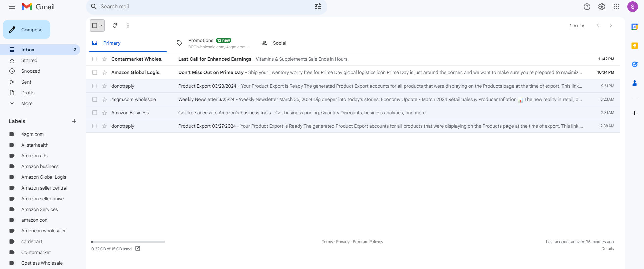
Task: Open the account avatar S
Action: point(633,7)
